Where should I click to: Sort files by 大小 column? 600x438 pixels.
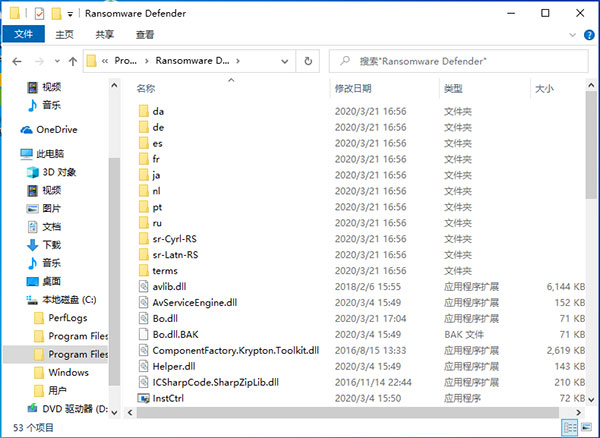(544, 89)
